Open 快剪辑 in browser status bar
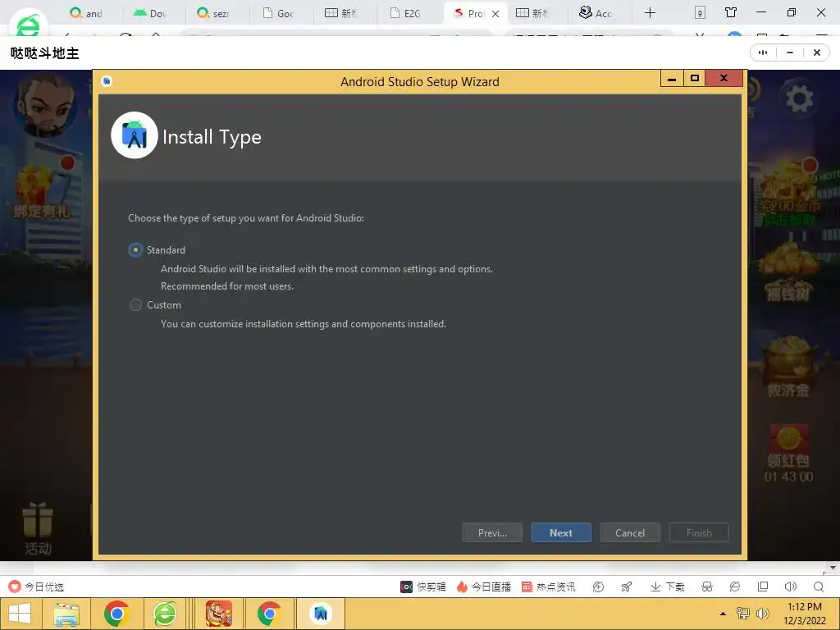Viewport: 840px width, 630px height. tap(423, 587)
